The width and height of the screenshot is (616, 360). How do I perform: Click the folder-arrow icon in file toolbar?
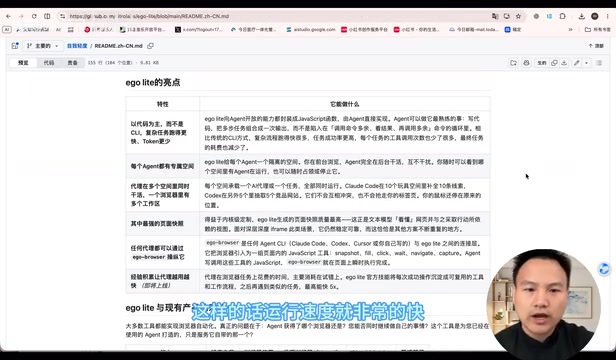point(513,63)
